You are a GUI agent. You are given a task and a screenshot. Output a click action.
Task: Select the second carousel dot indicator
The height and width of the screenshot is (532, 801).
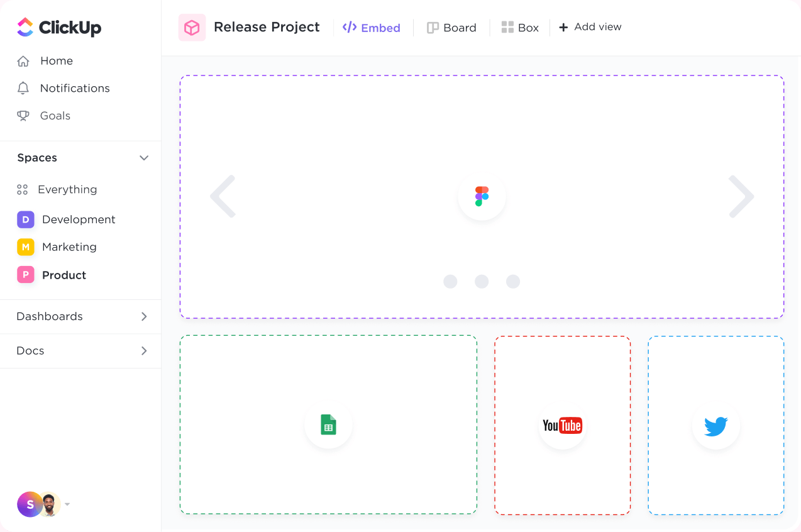[x=482, y=281]
